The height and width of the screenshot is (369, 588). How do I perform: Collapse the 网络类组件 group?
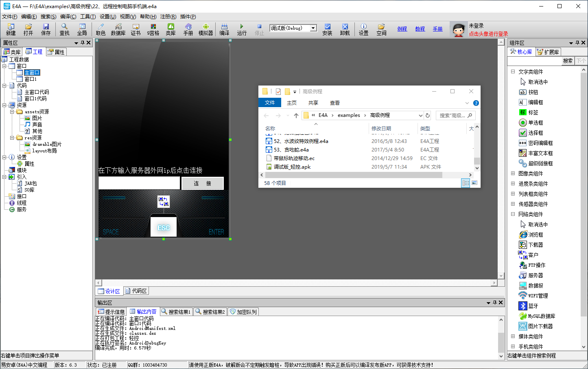pyautogui.click(x=513, y=214)
